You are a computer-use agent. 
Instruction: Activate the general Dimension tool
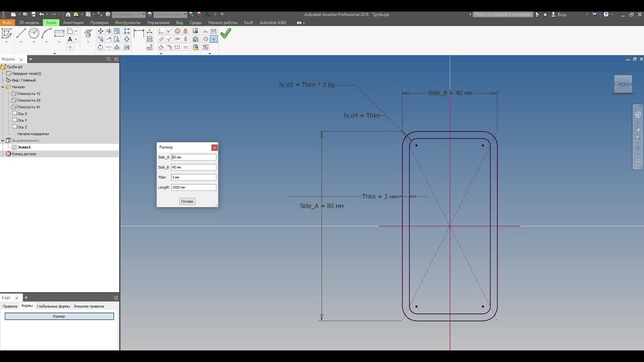click(139, 33)
